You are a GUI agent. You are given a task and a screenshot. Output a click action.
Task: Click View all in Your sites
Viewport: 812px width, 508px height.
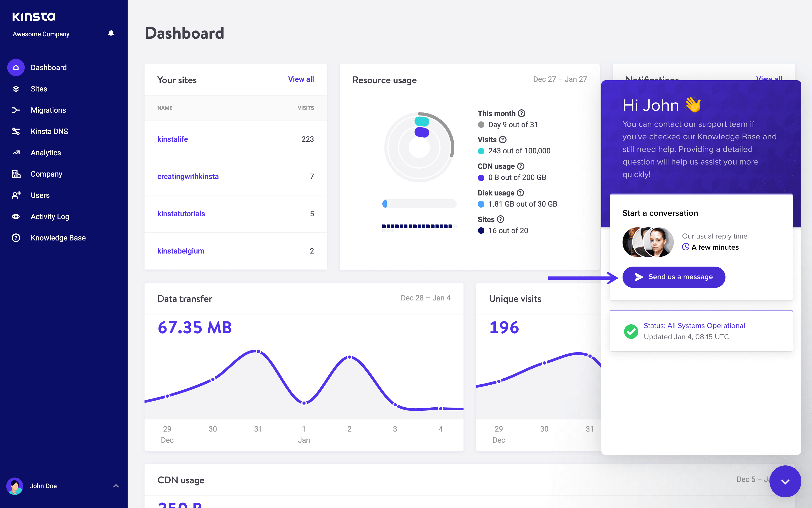tap(301, 79)
